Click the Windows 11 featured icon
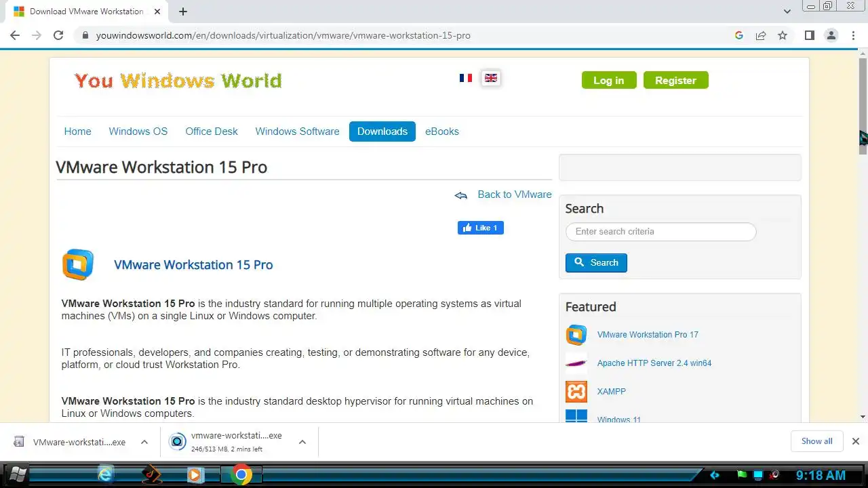Viewport: 868px width, 488px height. 576,415
